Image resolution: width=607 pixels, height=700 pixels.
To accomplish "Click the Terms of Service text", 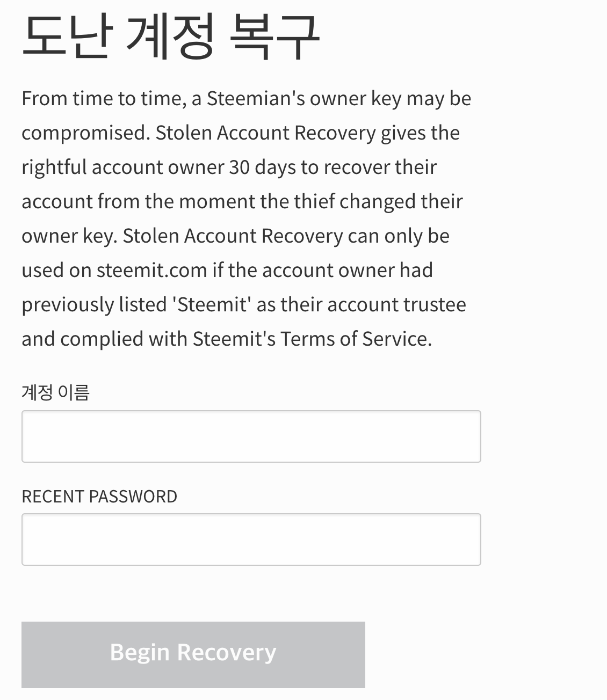I will (x=356, y=339).
